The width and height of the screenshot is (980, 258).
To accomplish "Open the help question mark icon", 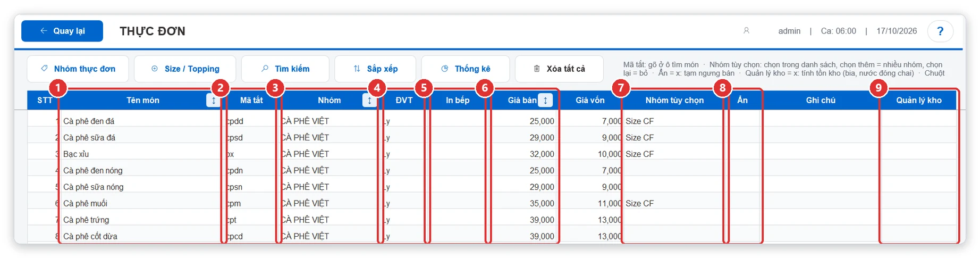I will pyautogui.click(x=940, y=31).
